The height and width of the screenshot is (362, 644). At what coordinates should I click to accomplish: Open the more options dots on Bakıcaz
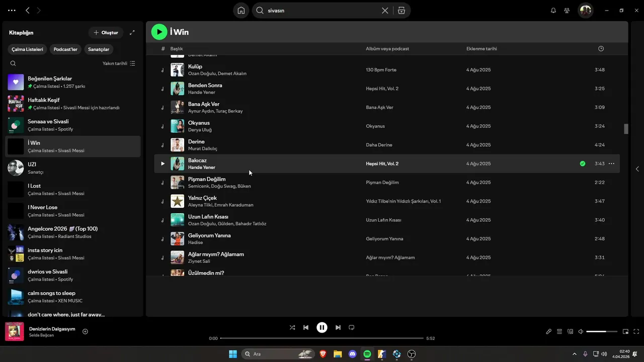pos(611,163)
